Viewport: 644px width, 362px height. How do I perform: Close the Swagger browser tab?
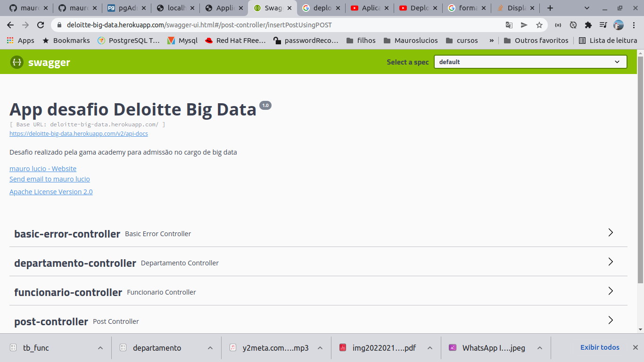pos(290,8)
